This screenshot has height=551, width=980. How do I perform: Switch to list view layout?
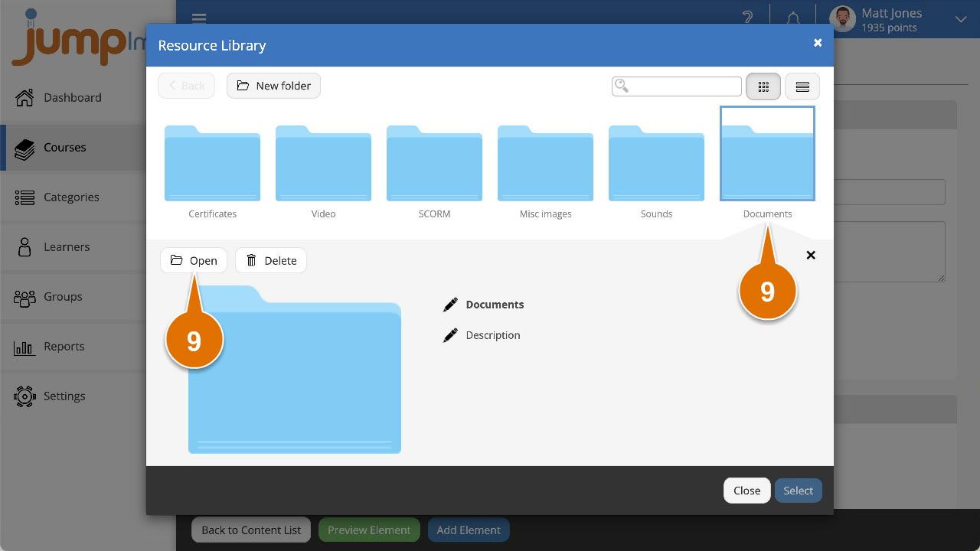802,86
